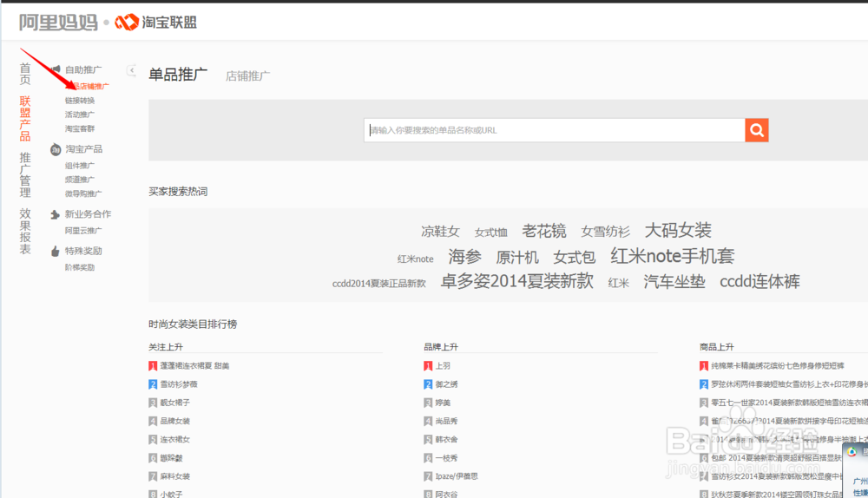Click the 淘宝产品 section heading
Screen dimensions: 868x498
(x=83, y=149)
